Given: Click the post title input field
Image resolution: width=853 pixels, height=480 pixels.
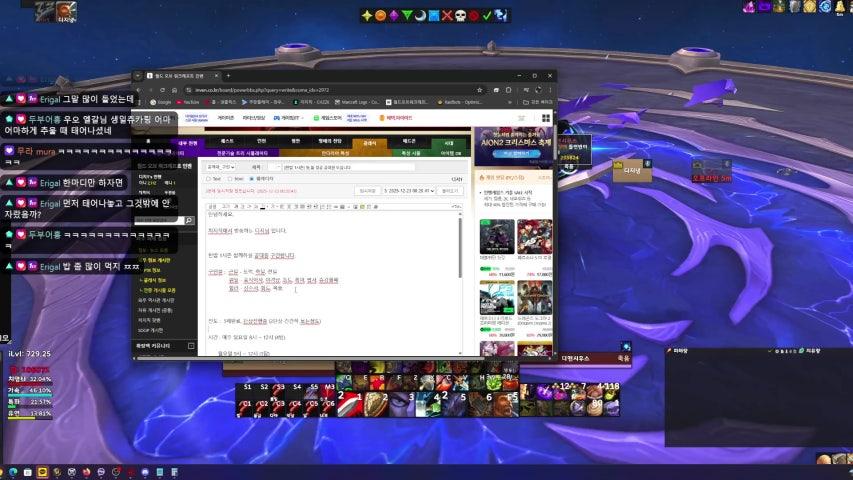Looking at the screenshot, I should point(348,167).
